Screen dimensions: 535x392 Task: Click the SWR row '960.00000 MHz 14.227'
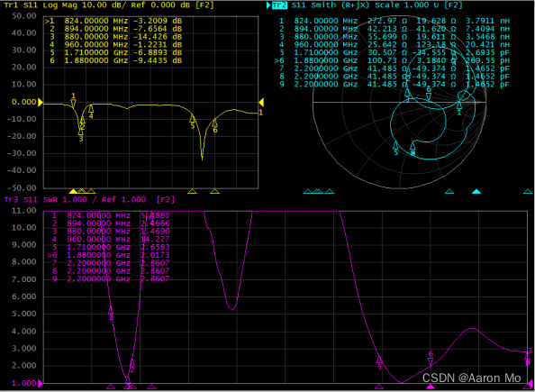point(111,239)
